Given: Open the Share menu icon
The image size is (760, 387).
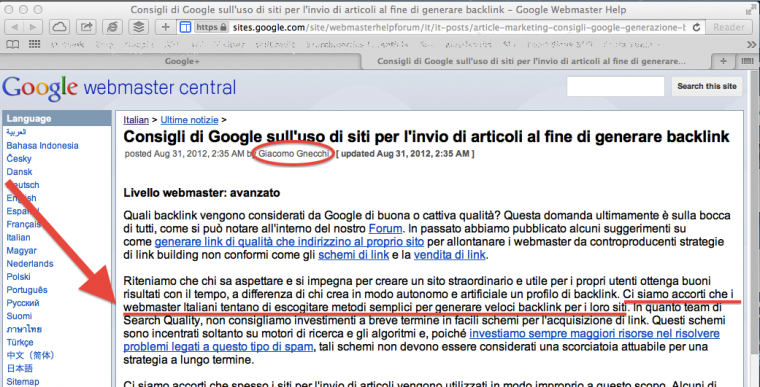Looking at the screenshot, I should (x=86, y=27).
